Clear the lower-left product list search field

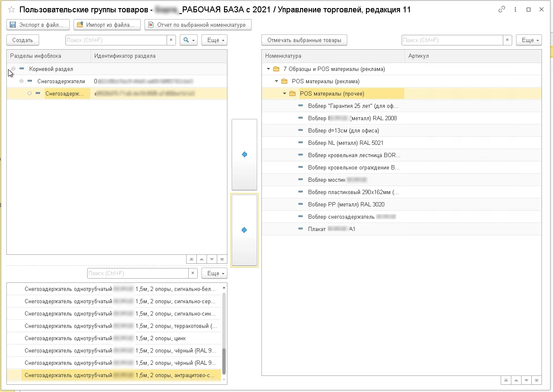pyautogui.click(x=193, y=273)
